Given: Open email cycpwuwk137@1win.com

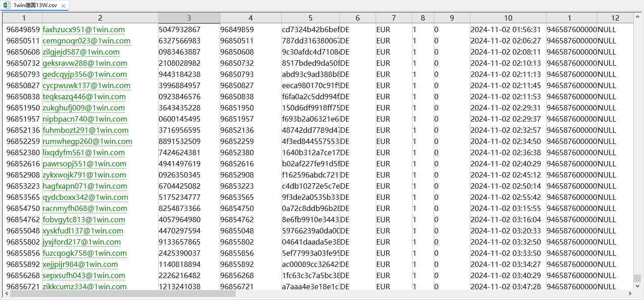Looking at the screenshot, I should point(87,85).
